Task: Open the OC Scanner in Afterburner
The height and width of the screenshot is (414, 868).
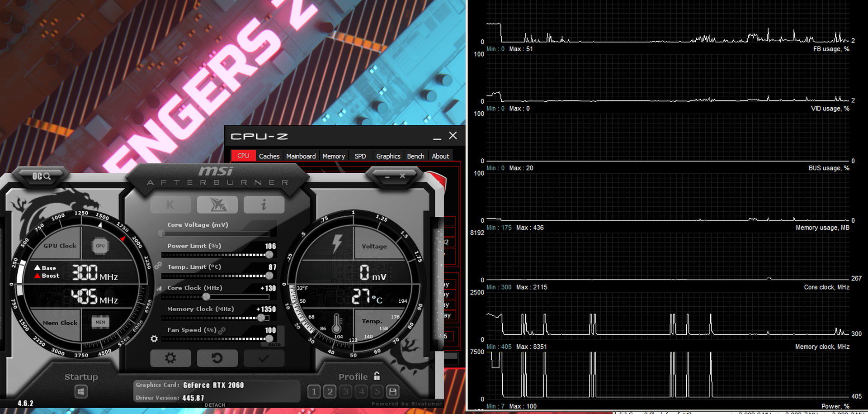Action: tap(41, 176)
